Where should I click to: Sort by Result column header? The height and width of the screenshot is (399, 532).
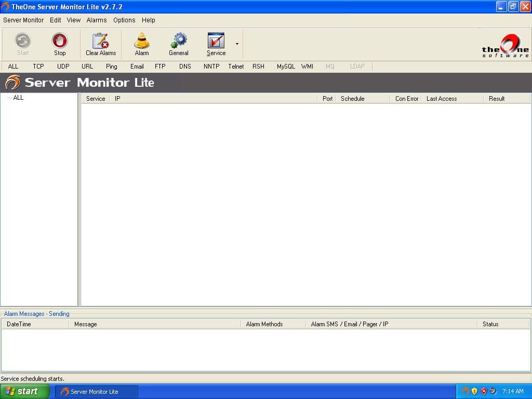[x=506, y=99]
